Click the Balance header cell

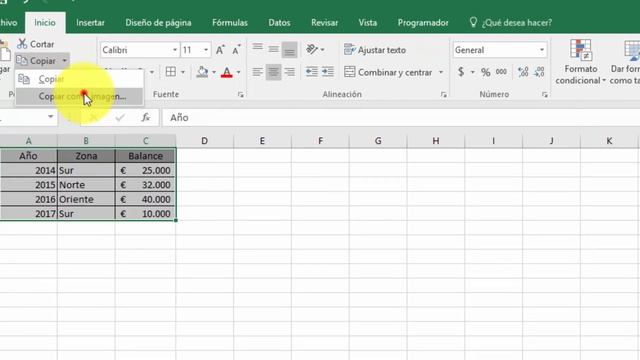[x=145, y=156]
